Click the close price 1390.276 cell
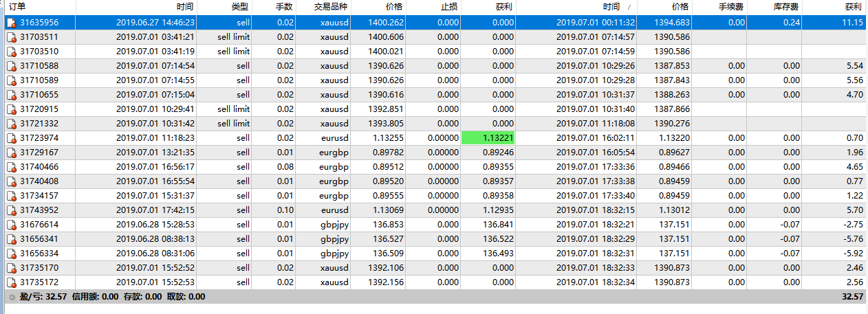Screen dimensions: 868x314 point(672,124)
